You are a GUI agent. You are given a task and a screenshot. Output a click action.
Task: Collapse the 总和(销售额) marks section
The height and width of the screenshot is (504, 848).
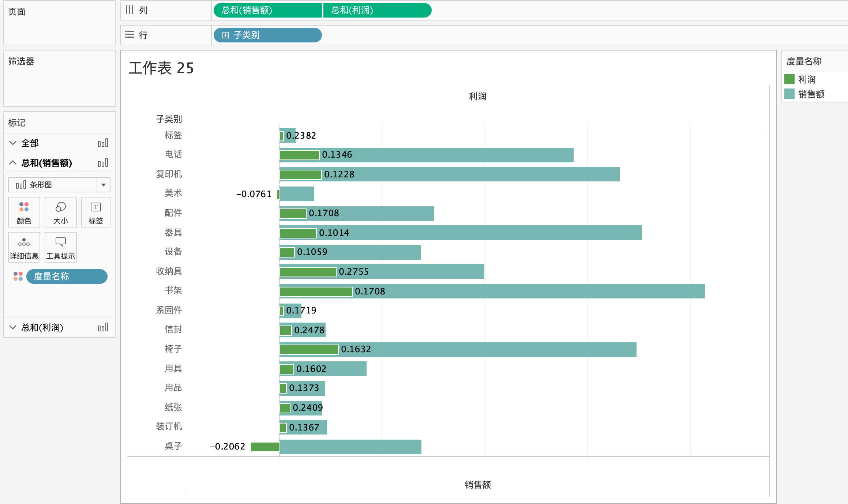point(13,163)
